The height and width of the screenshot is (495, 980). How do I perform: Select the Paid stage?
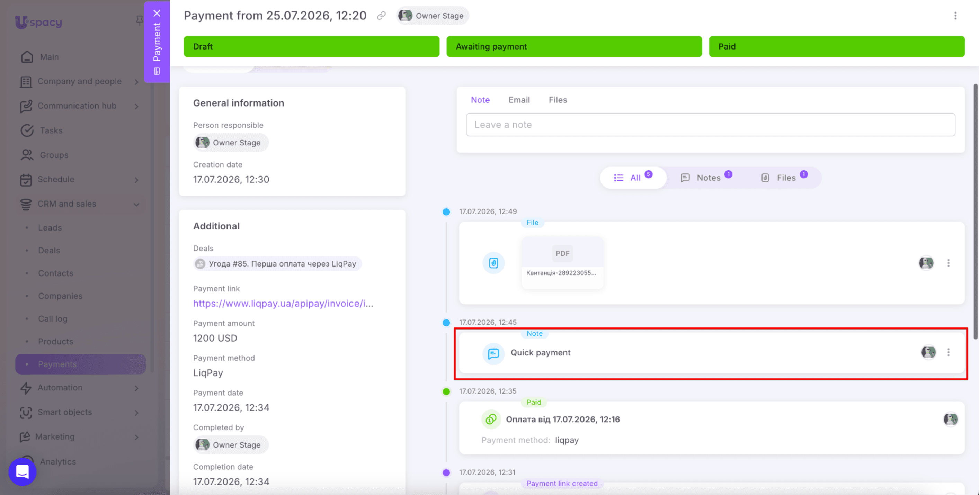(x=837, y=46)
